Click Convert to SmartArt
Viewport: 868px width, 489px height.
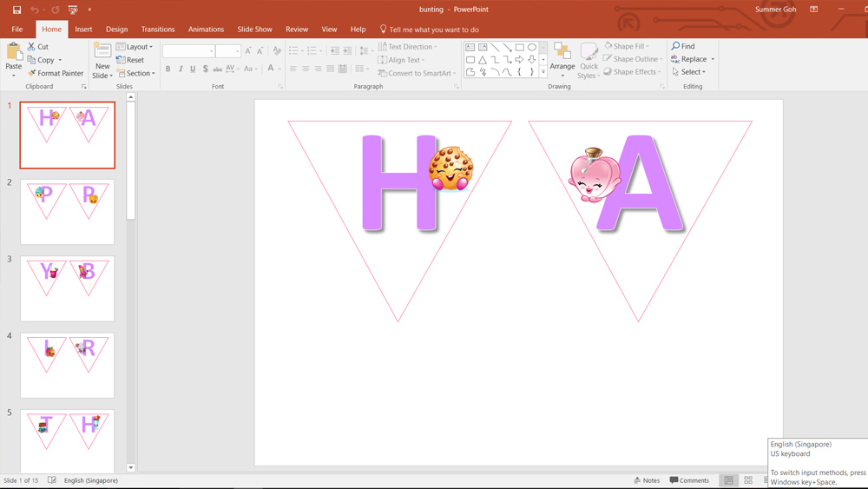(417, 73)
